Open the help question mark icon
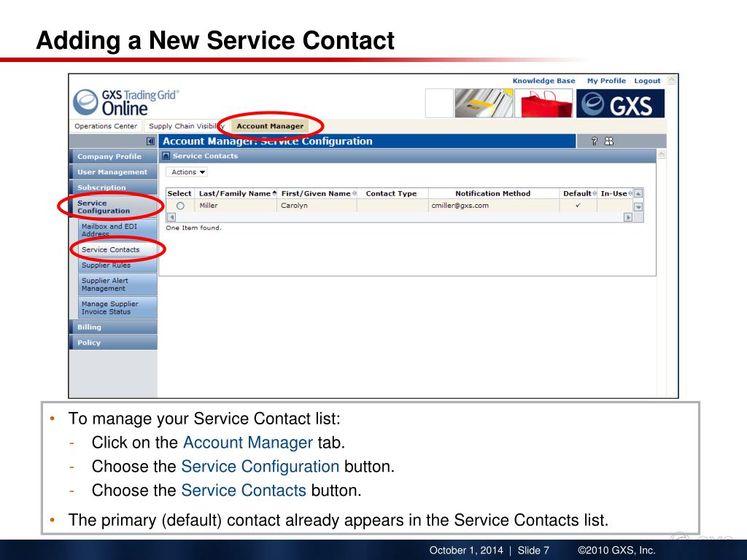This screenshot has height=560, width=747. 594,141
